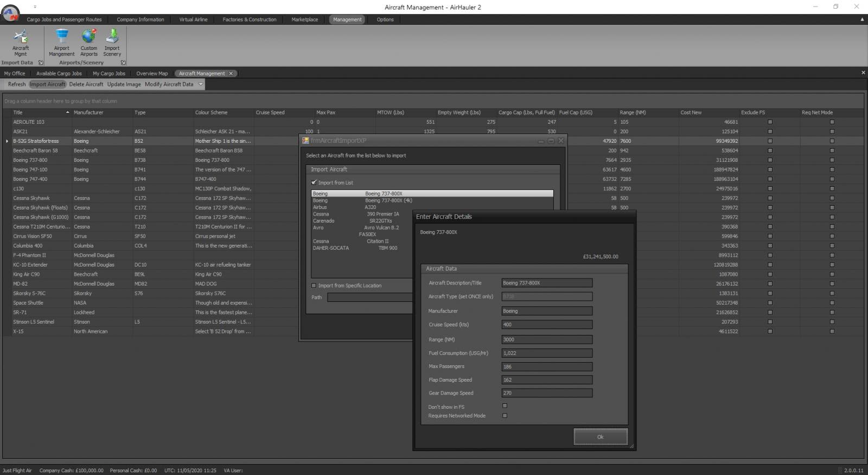Toggle Req Net Mode for Space Shuttle row
This screenshot has height=475, width=868.
click(x=832, y=303)
